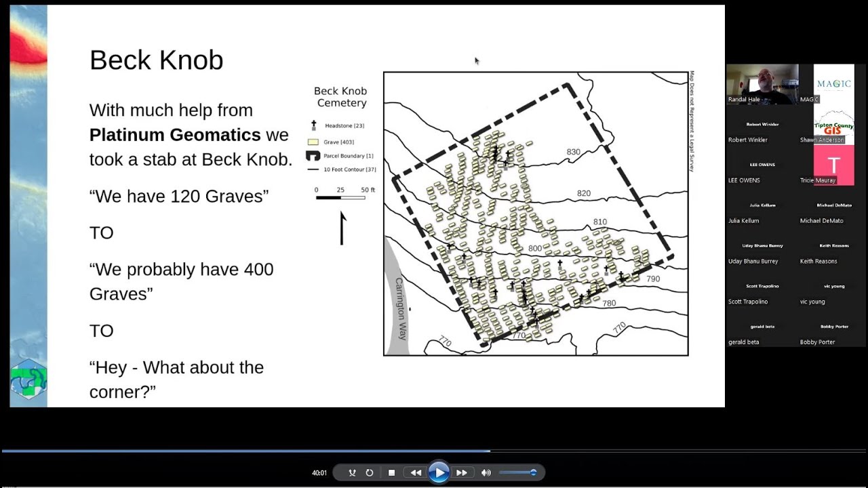868x488 pixels.
Task: Select Randal Hale's video thumbnail
Action: 762,84
